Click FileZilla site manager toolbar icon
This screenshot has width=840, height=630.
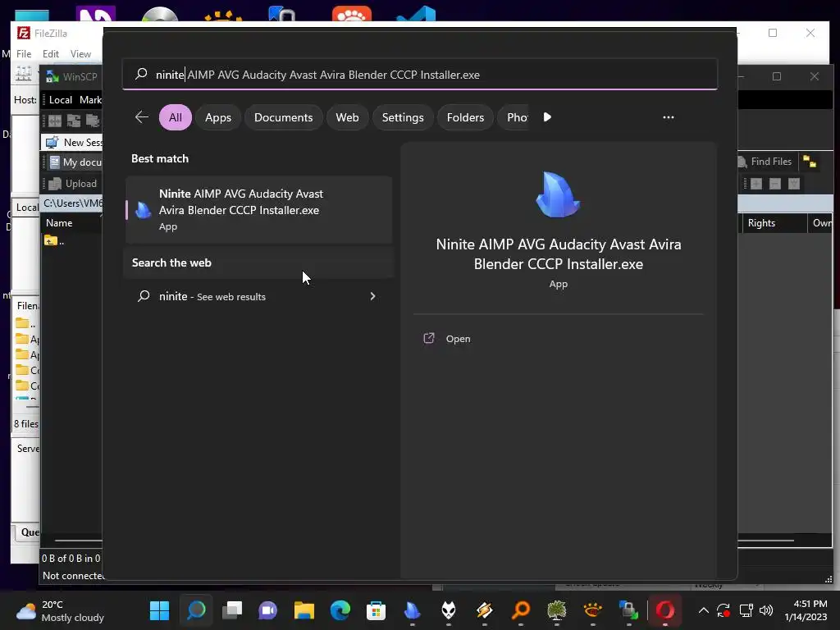[x=23, y=73]
